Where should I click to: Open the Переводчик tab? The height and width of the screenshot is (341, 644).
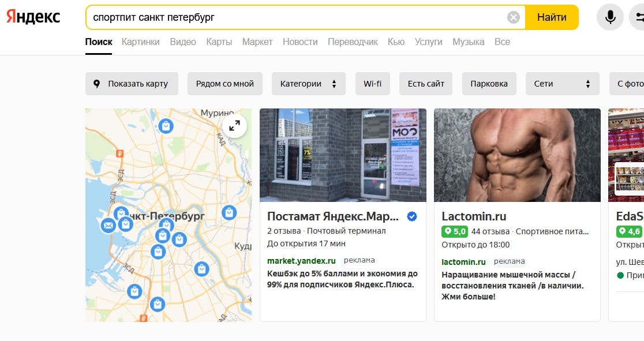point(353,42)
